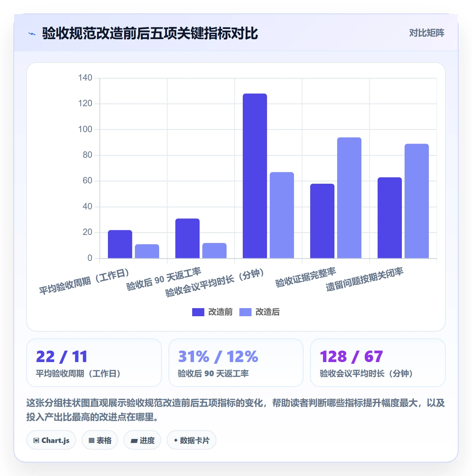472x476 pixels.
Task: Select the 表格 tag chip
Action: tap(100, 440)
